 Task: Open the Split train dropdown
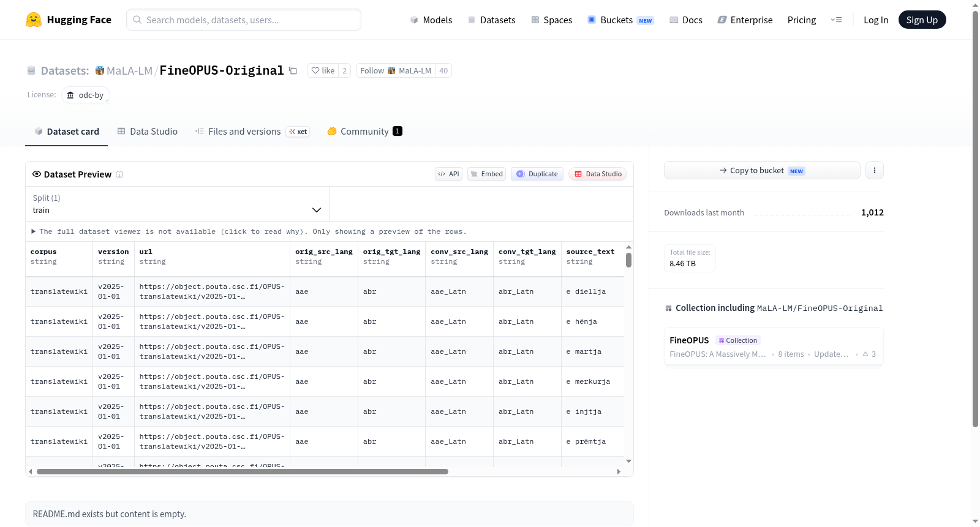pyautogui.click(x=177, y=204)
